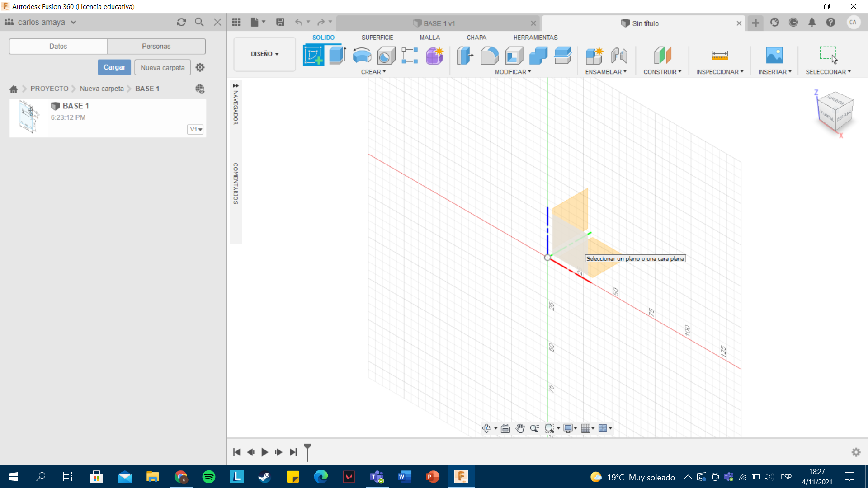
Task: Expand the INSPECCIONAR menu
Action: click(720, 72)
